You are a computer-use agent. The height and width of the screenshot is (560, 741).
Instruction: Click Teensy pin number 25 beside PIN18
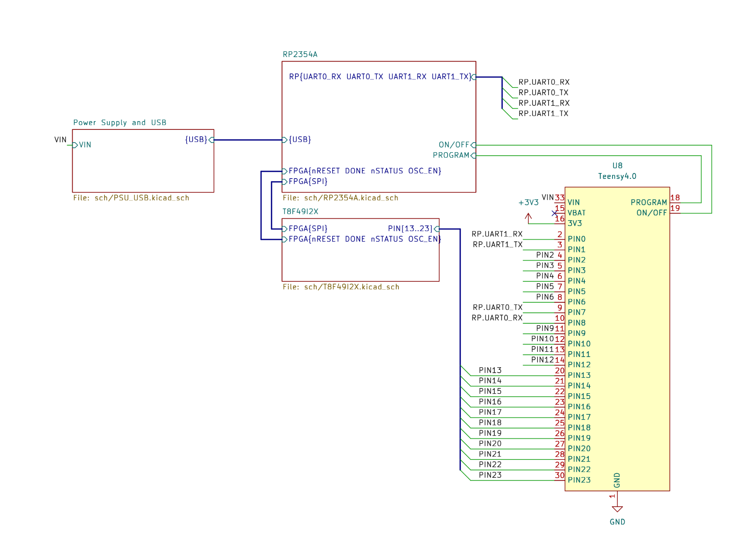(560, 423)
